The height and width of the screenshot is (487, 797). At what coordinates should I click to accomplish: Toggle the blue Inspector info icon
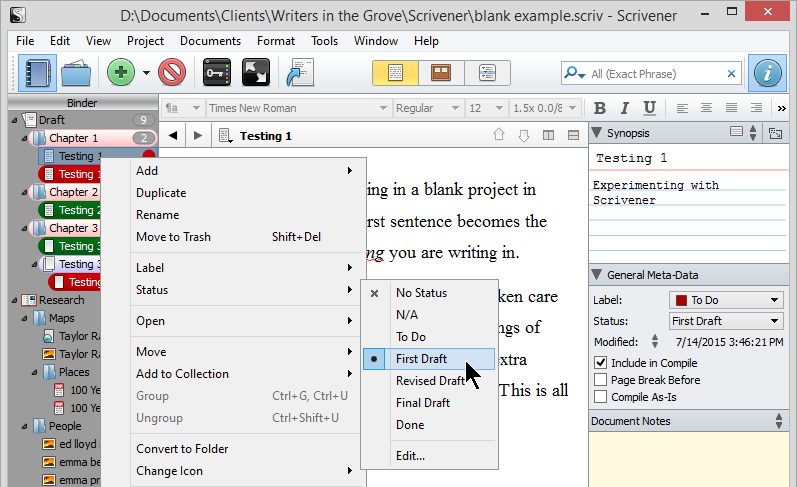767,73
